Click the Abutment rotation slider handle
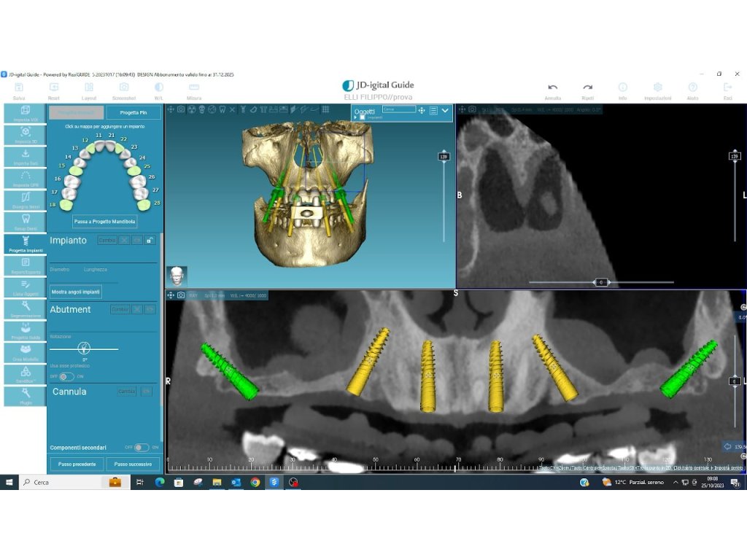Viewport: 747px width, 560px height. [x=85, y=348]
